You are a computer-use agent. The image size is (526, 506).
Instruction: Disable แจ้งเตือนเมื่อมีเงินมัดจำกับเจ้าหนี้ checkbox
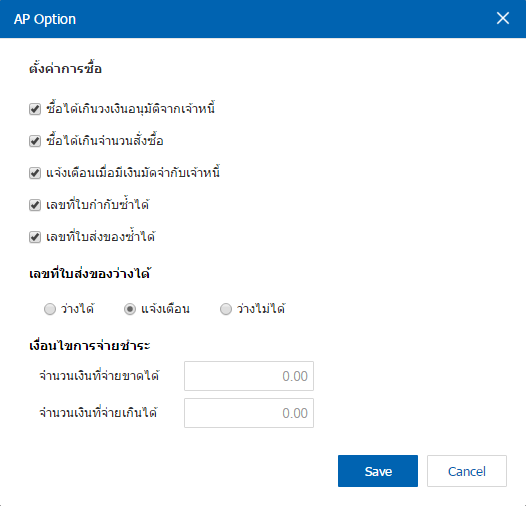35,173
